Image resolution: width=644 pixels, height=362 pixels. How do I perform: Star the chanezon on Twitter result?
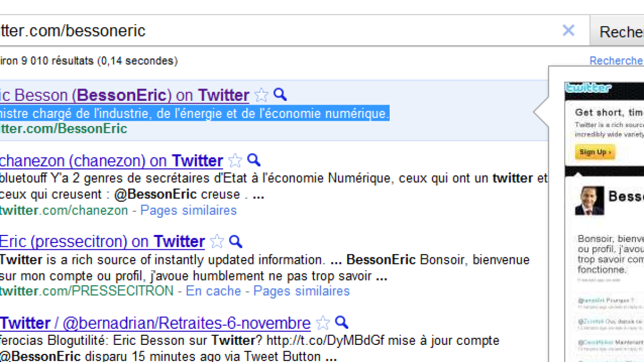[235, 161]
